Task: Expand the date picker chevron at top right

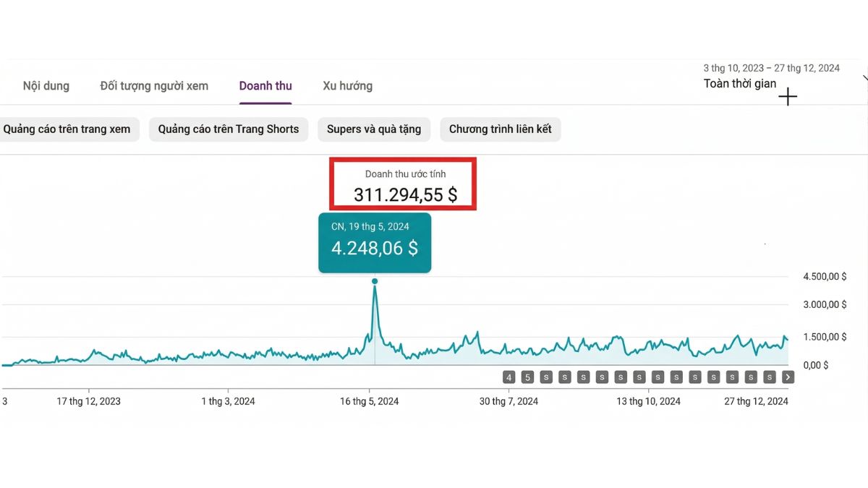Action: point(865,78)
